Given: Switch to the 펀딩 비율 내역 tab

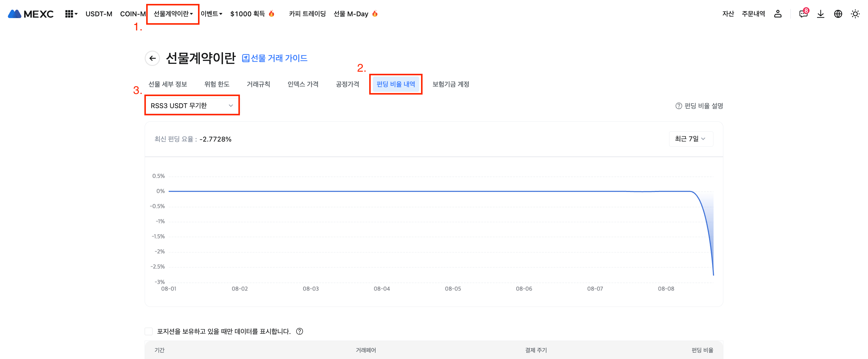Looking at the screenshot, I should pyautogui.click(x=396, y=84).
